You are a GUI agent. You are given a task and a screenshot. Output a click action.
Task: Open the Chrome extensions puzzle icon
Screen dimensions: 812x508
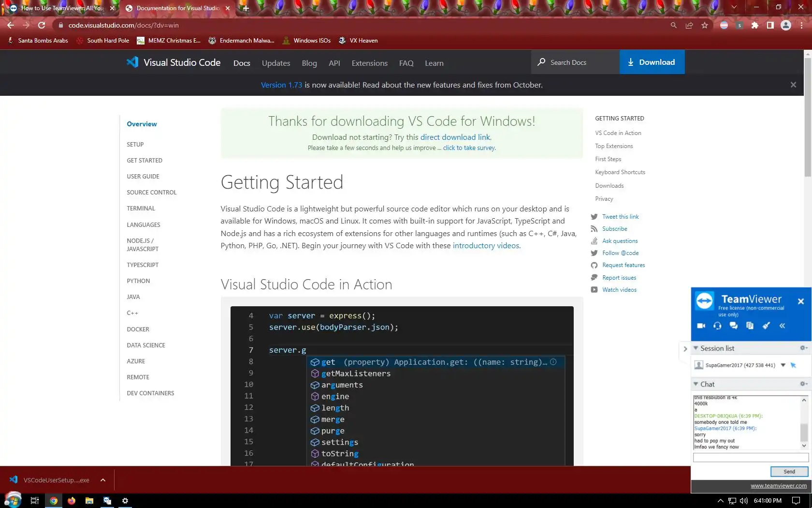(x=755, y=25)
